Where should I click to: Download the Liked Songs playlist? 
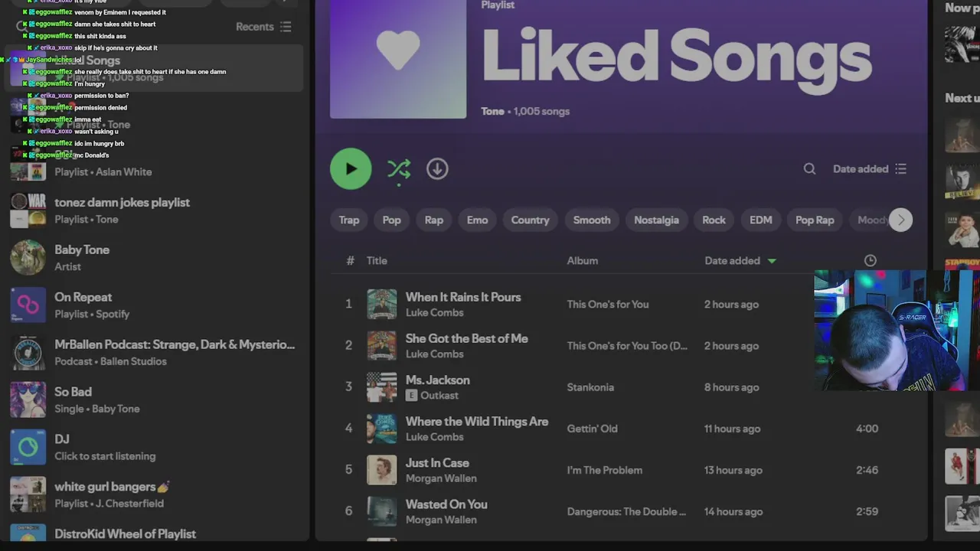pos(437,169)
